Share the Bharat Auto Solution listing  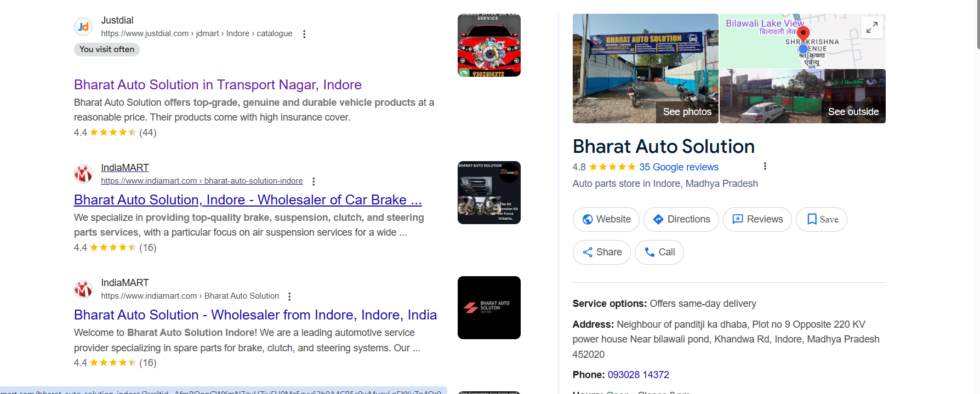tap(602, 252)
